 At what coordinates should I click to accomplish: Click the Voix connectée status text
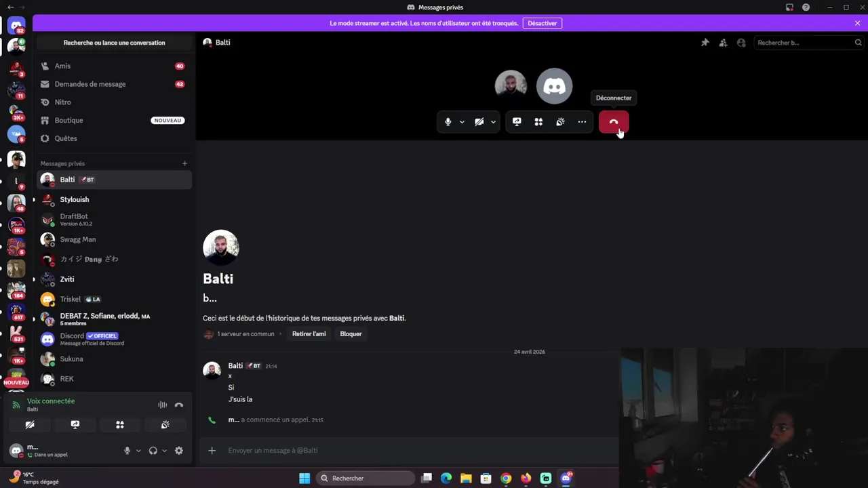point(51,401)
